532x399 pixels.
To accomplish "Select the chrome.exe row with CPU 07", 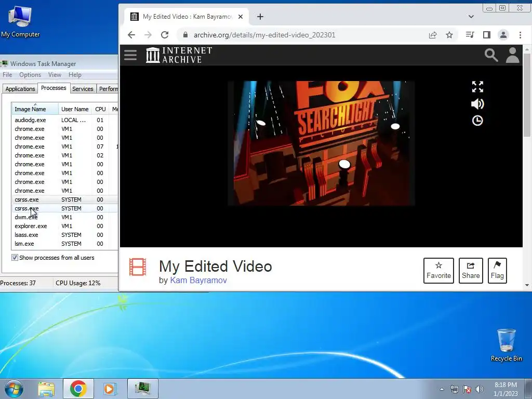I will pos(64,147).
